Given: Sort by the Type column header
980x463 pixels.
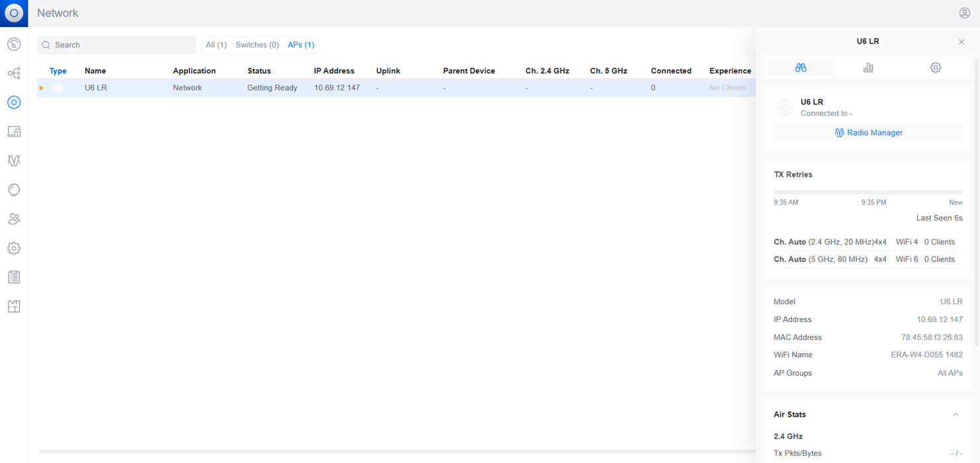Looking at the screenshot, I should coord(58,71).
